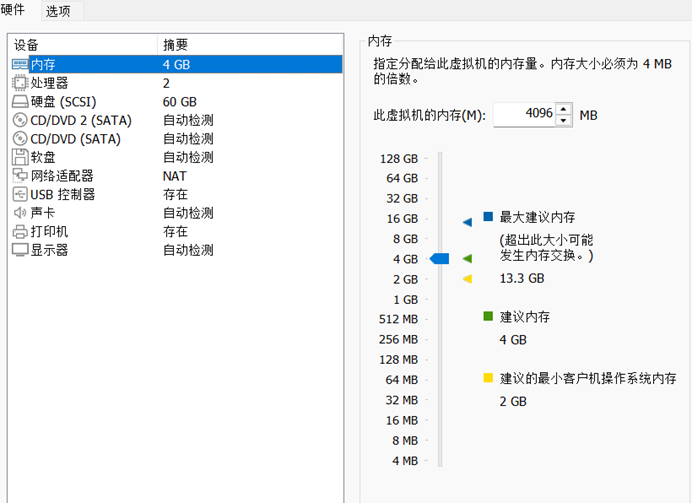Click the processor (处理器) chip icon
The width and height of the screenshot is (692, 503).
(20, 83)
